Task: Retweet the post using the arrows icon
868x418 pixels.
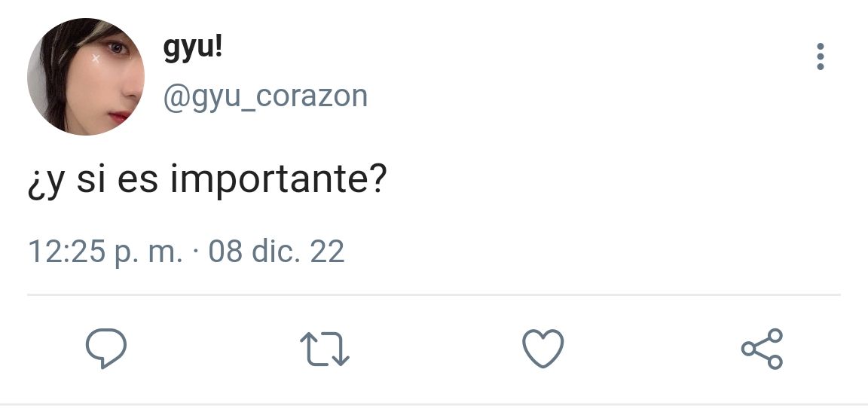Action: tap(325, 349)
